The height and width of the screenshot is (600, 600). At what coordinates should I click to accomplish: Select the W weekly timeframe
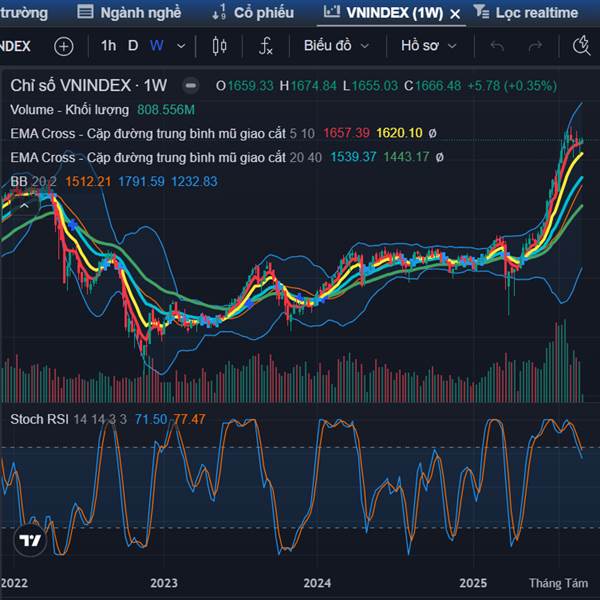157,47
